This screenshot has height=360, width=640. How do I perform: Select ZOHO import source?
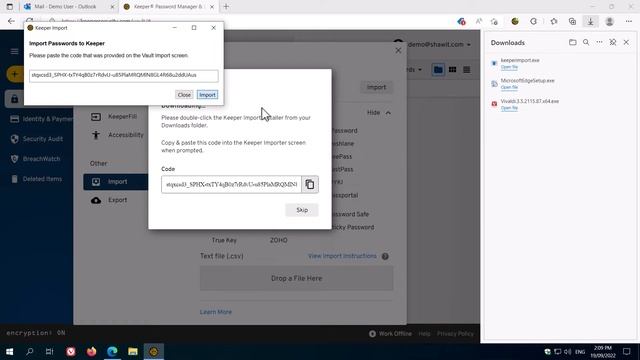278,240
